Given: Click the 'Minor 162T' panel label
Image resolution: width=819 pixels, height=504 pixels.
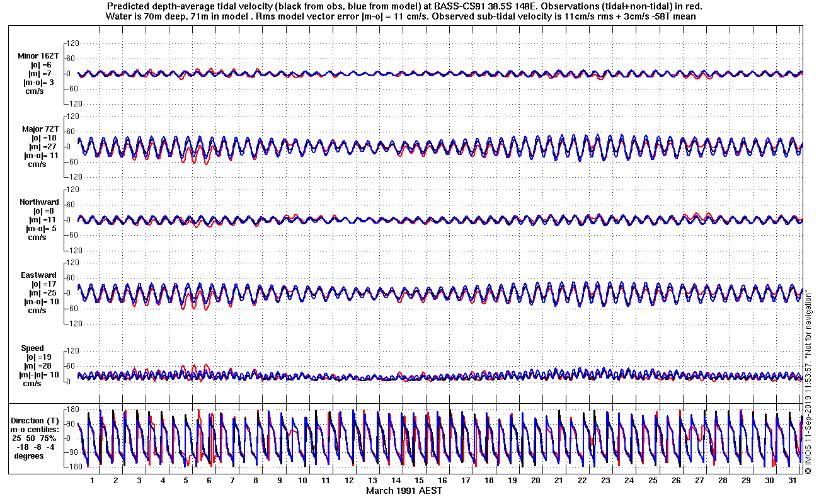Looking at the screenshot, I should (39, 56).
